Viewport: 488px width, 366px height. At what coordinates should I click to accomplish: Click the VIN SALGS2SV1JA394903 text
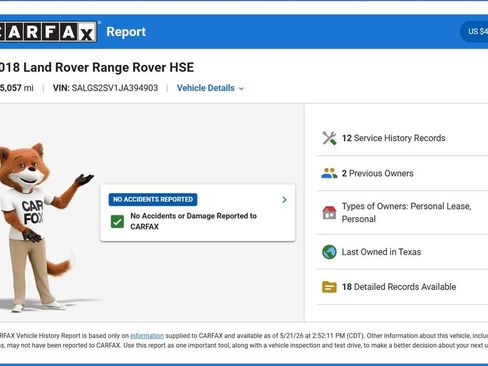(x=105, y=88)
